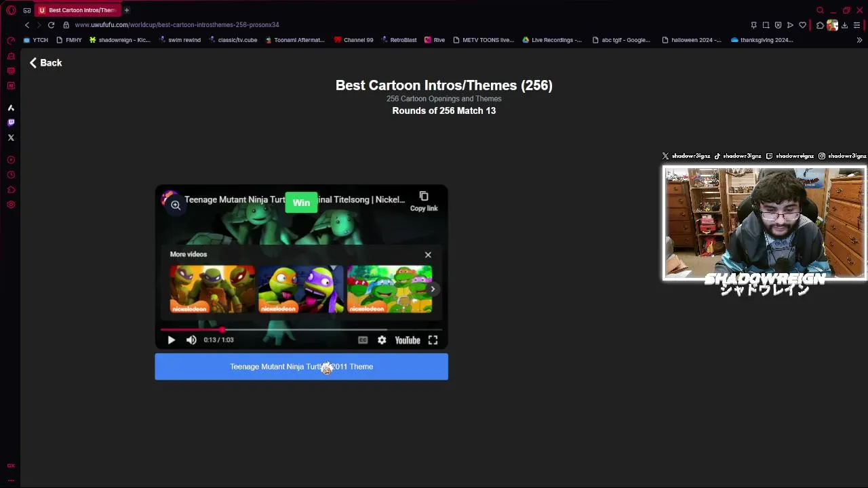
Task: Open the thanksgiving 2024 bookmark
Action: [x=762, y=40]
